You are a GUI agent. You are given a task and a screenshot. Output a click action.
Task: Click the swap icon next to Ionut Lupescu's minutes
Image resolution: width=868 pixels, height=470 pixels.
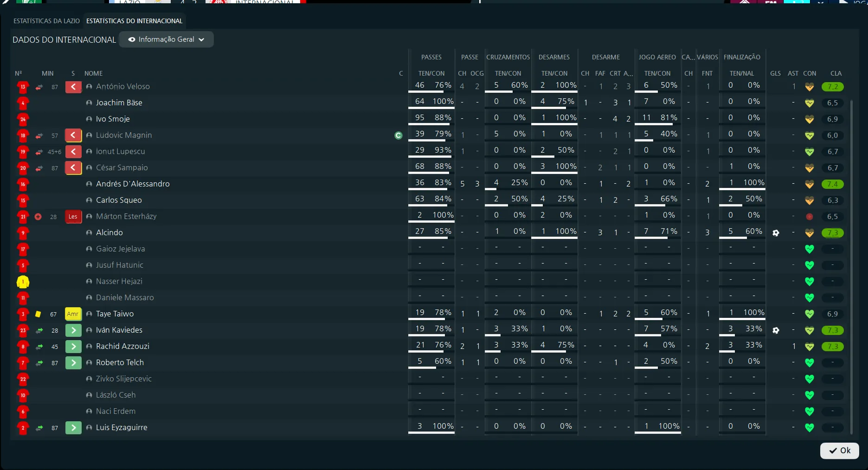click(x=39, y=152)
